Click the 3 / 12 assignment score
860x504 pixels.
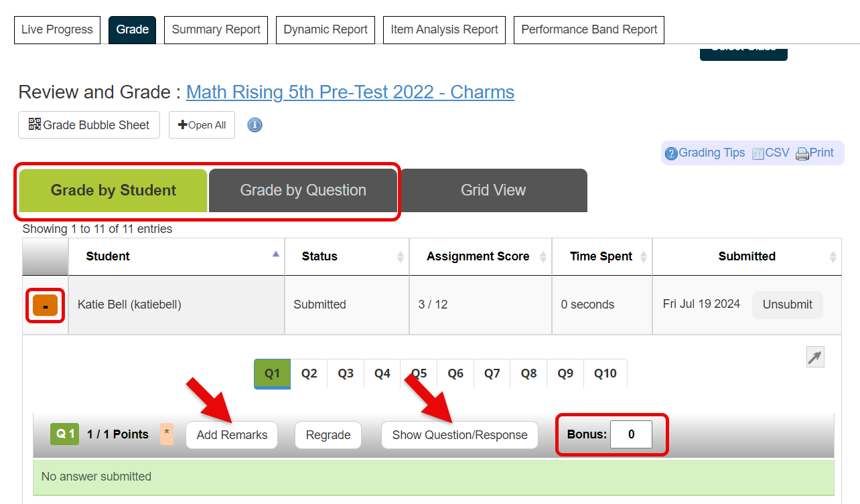[433, 305]
